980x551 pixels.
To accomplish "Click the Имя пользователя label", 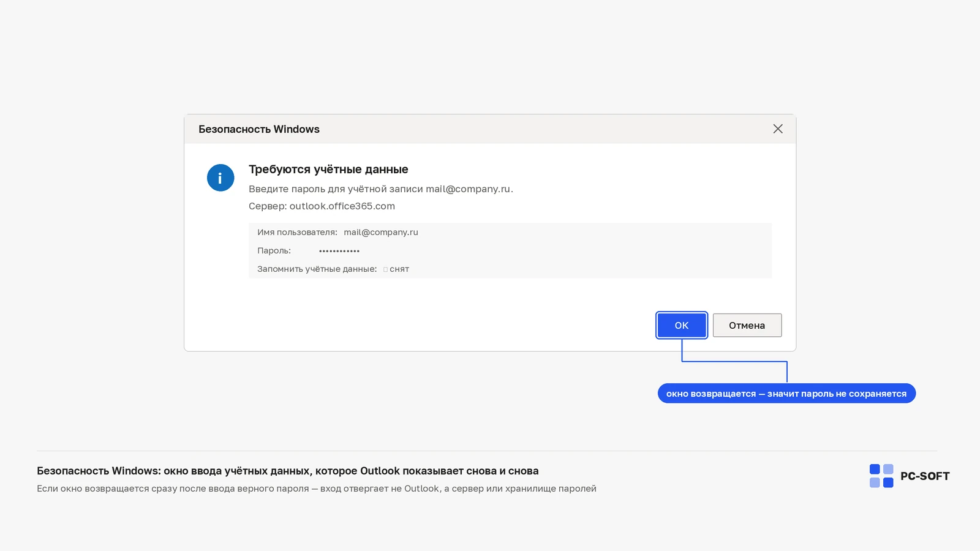I will (x=297, y=232).
